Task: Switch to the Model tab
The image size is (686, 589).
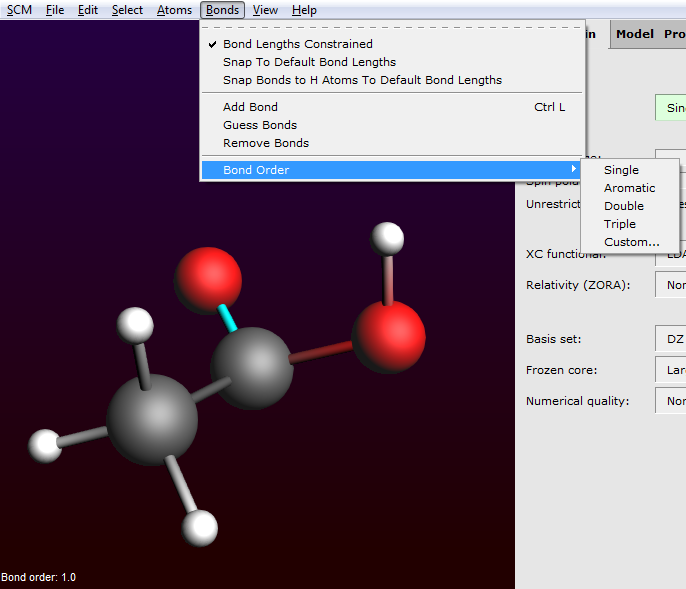Action: point(635,34)
